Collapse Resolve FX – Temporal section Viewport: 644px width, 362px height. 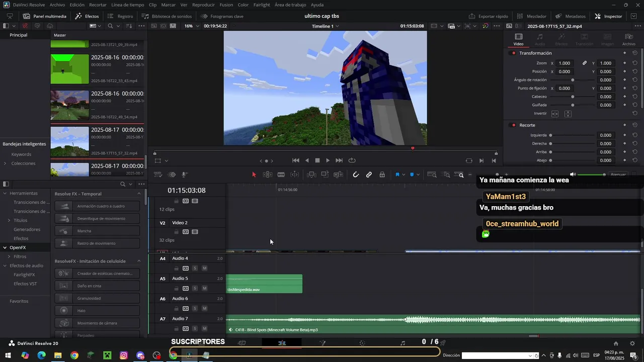point(139,194)
